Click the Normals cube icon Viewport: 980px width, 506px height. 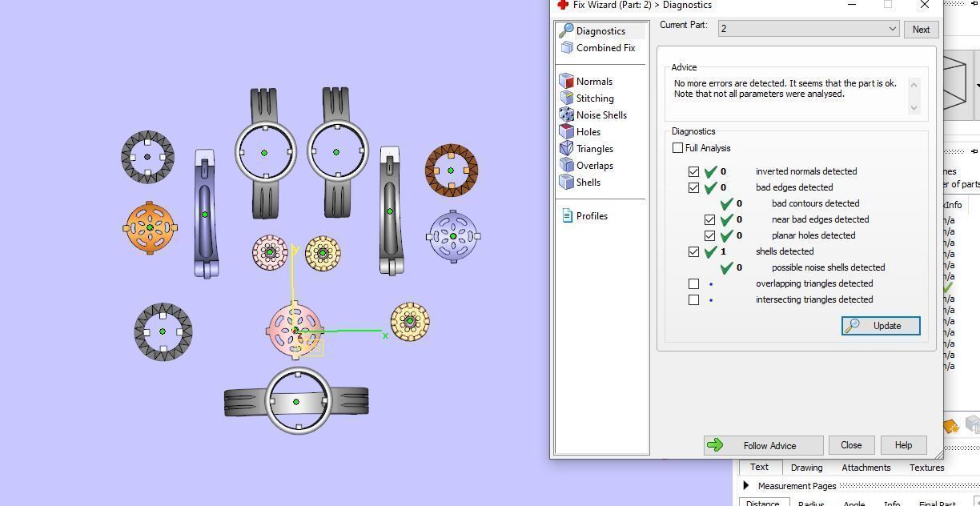[566, 82]
